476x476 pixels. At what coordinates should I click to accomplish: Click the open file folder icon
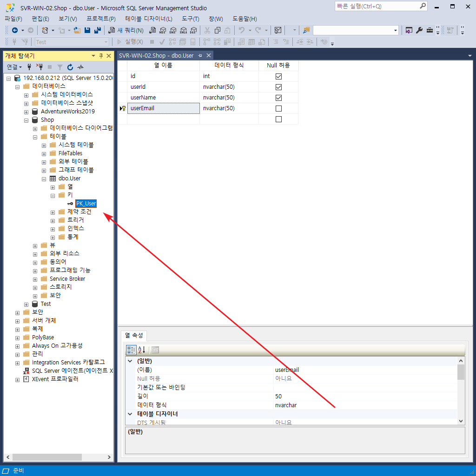point(77,30)
